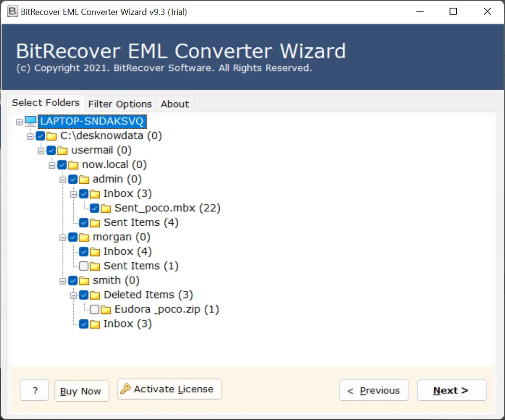
Task: Click the folder icon next to Deleted Items
Action: (94, 295)
